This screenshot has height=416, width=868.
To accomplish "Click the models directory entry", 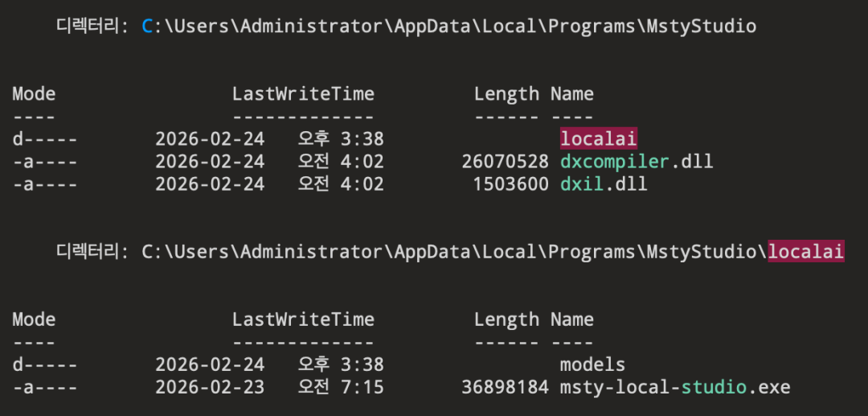I will pyautogui.click(x=592, y=365).
